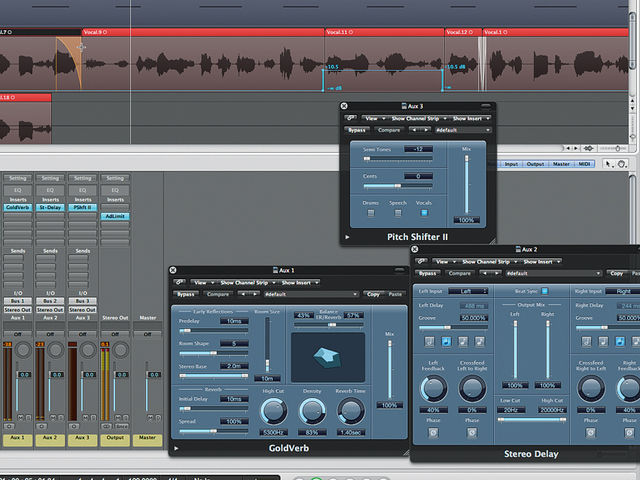Expand the disclosure triangle in GoldVerb window
The height and width of the screenshot is (480, 640).
coord(176,448)
